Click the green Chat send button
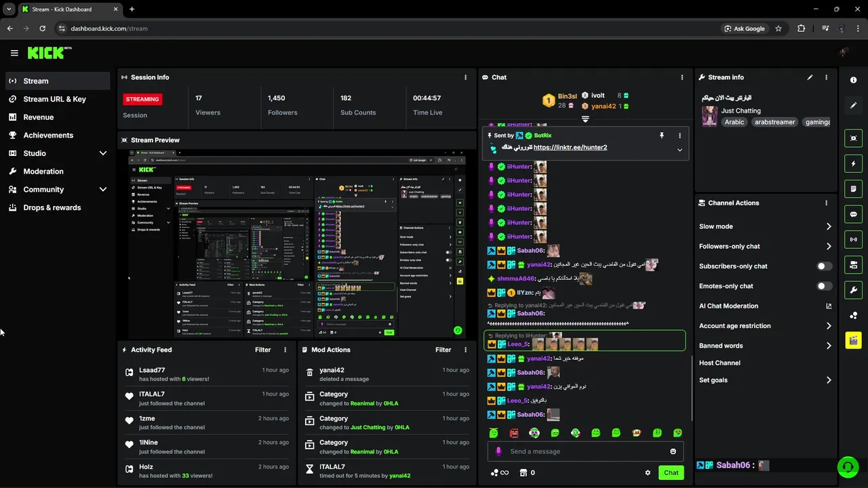The height and width of the screenshot is (488, 868). [671, 473]
